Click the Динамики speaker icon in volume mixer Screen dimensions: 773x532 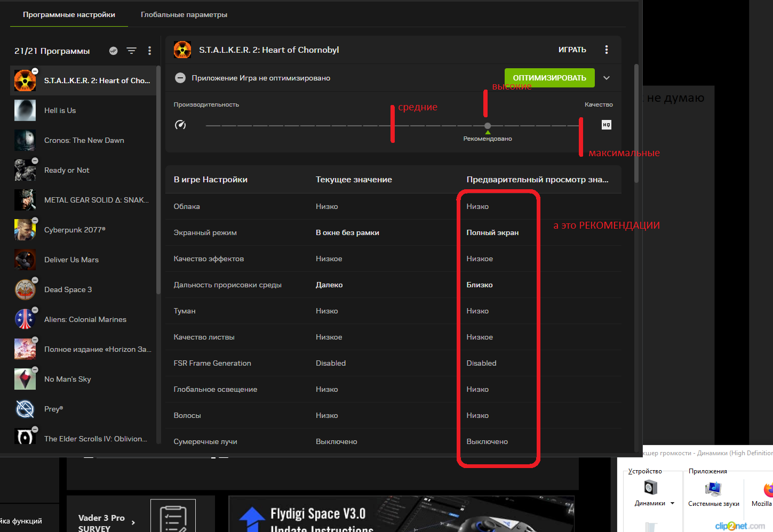[x=650, y=487]
